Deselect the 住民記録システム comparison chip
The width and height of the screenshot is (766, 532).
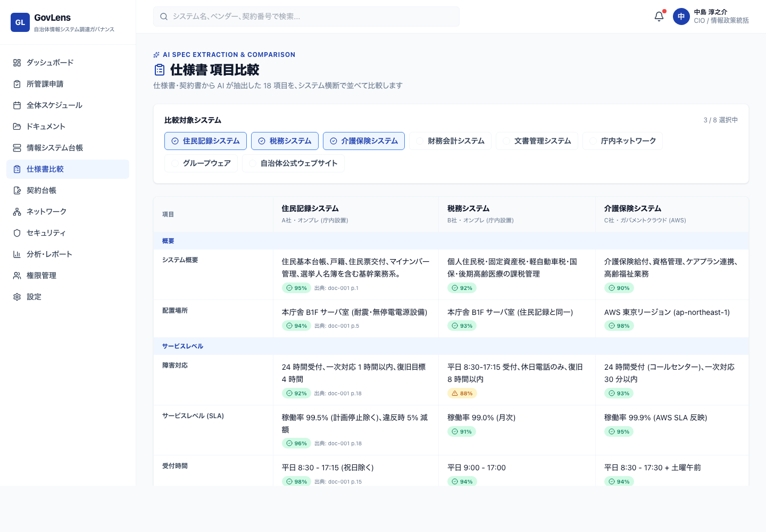(x=205, y=141)
